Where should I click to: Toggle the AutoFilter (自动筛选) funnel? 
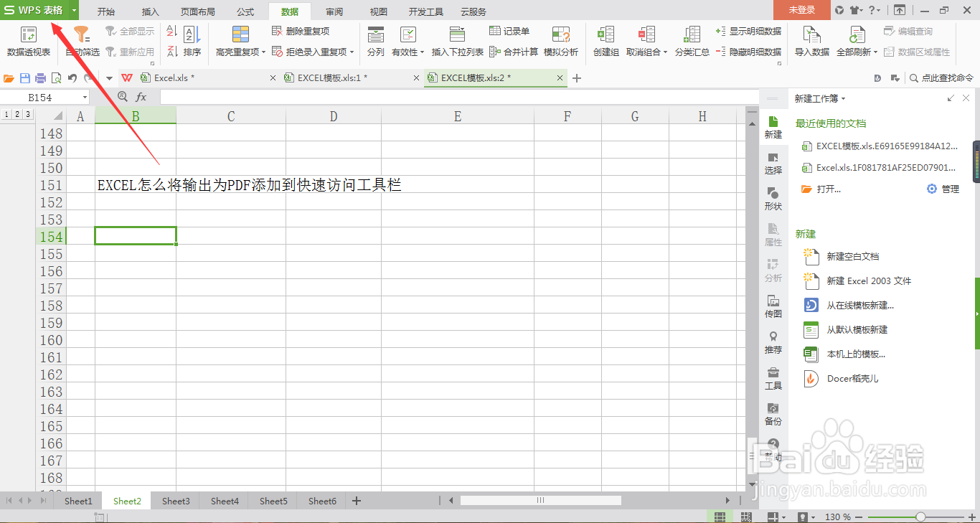click(x=83, y=42)
